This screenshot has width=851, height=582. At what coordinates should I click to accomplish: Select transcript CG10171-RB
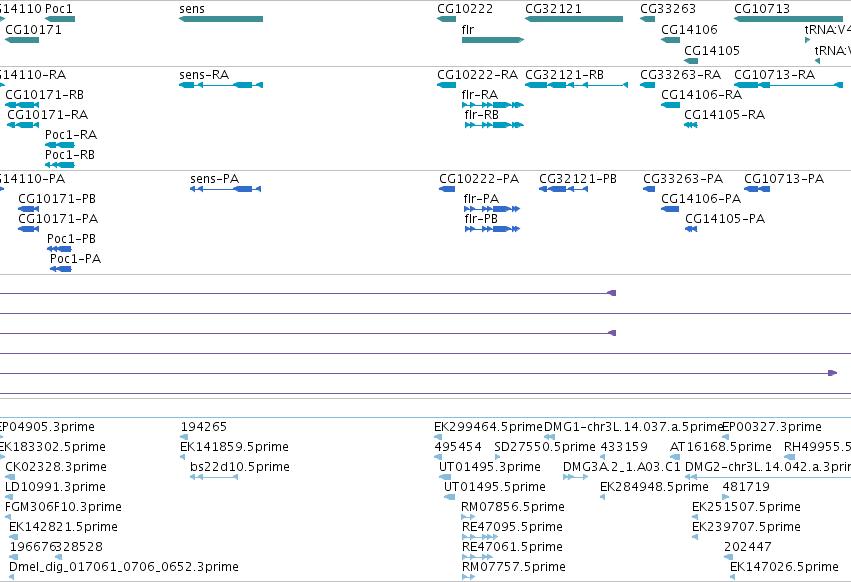tap(45, 94)
